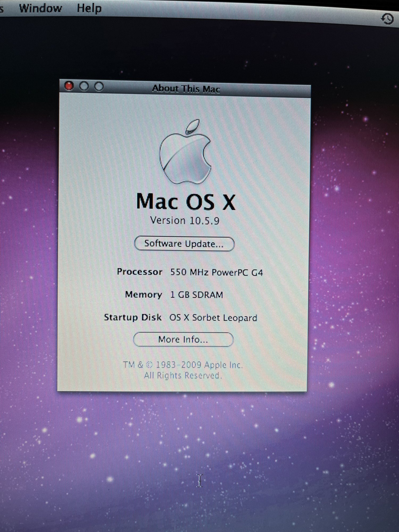Select the 550 MHz PowerPC G4 text

pos(217,272)
